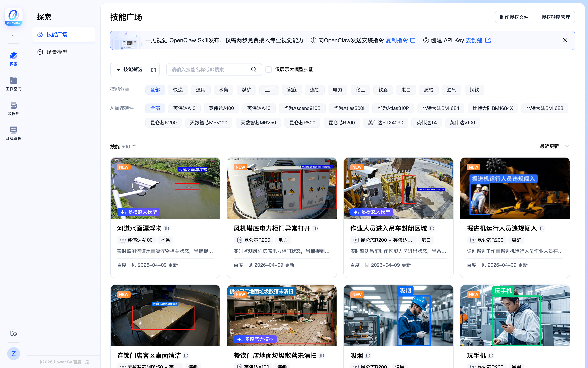Click the external link icon next to 去创建

488,40
